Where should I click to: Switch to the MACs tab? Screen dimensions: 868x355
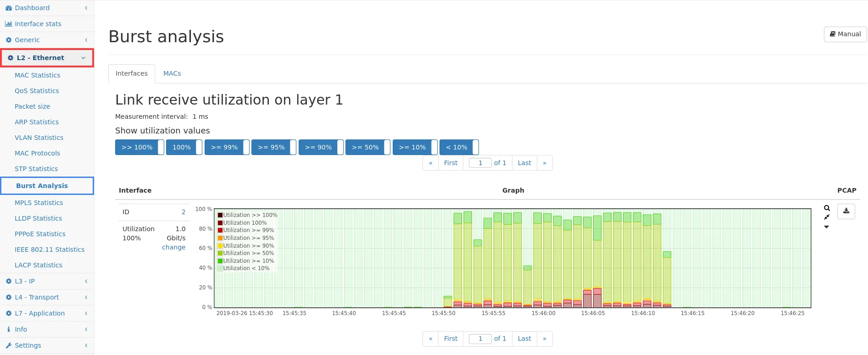(x=172, y=73)
